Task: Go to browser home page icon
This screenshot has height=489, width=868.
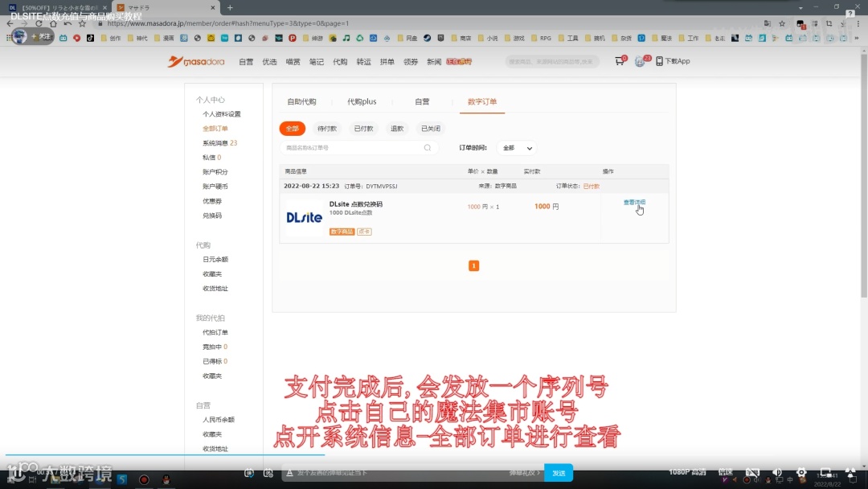Action: coord(53,23)
